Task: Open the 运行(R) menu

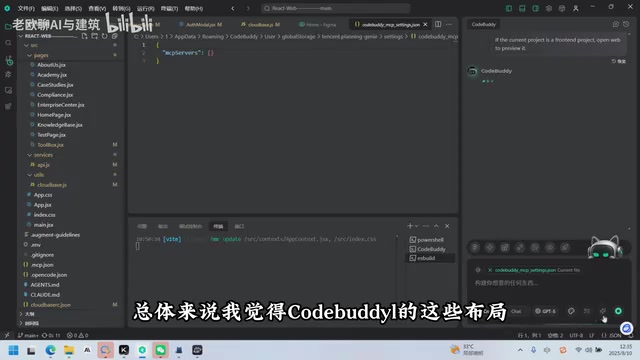Action: [x=145, y=8]
